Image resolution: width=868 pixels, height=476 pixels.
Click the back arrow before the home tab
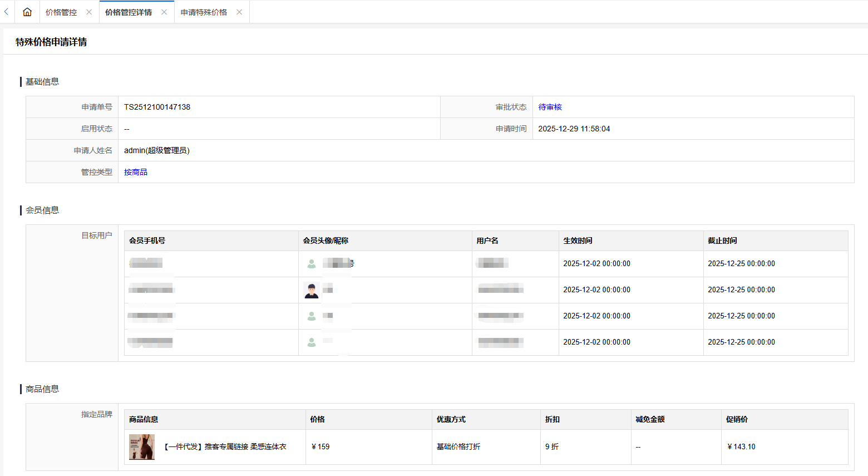6,12
